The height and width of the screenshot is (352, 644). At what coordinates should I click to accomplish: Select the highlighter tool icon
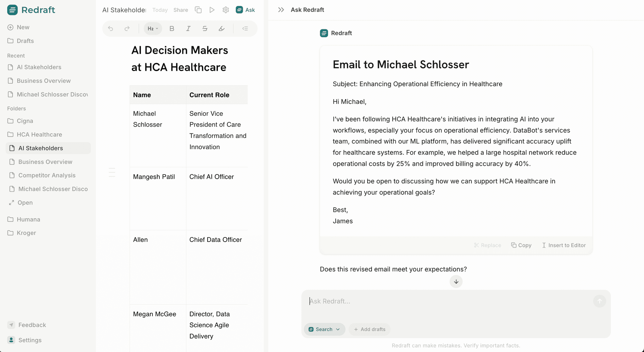(222, 29)
